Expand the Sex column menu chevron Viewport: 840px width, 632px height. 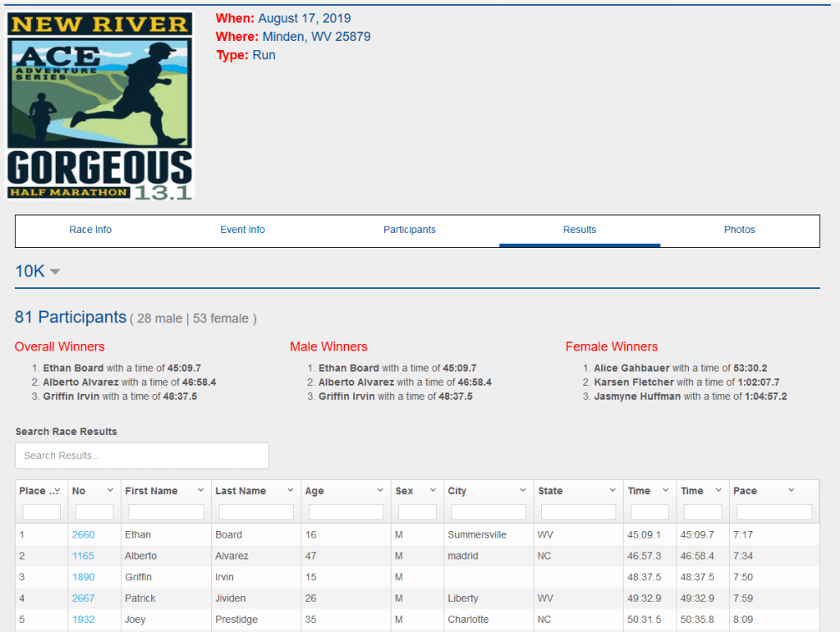[x=433, y=491]
